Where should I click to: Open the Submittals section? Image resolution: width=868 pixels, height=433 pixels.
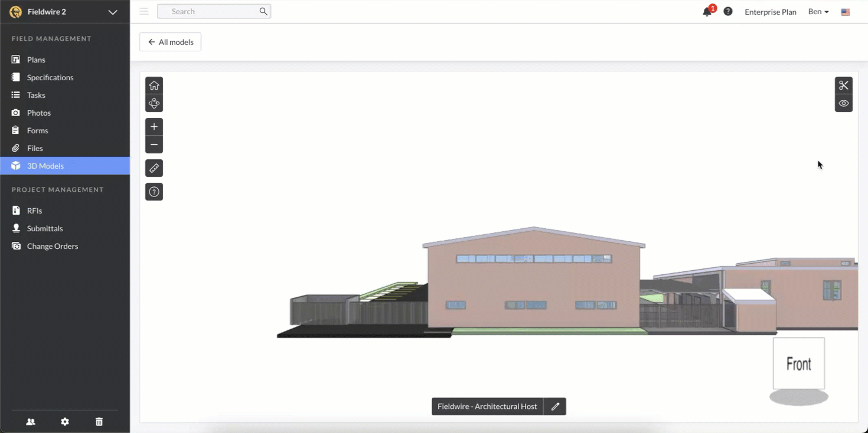(x=44, y=228)
